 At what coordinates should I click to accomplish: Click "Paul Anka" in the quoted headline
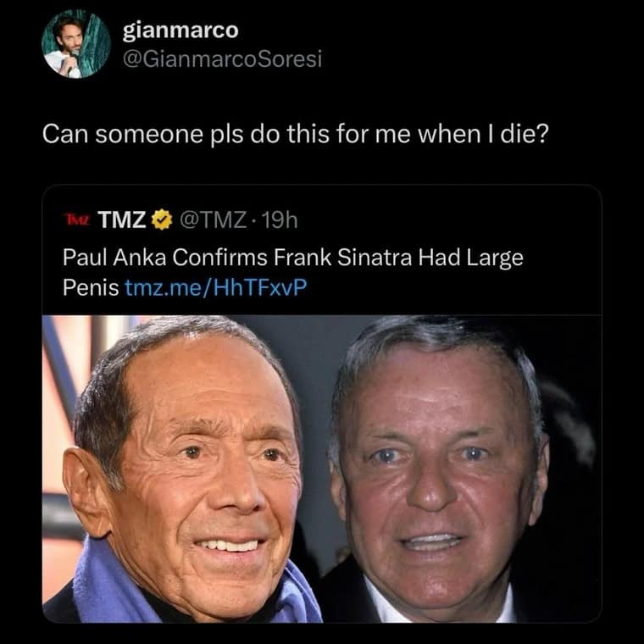point(101,258)
